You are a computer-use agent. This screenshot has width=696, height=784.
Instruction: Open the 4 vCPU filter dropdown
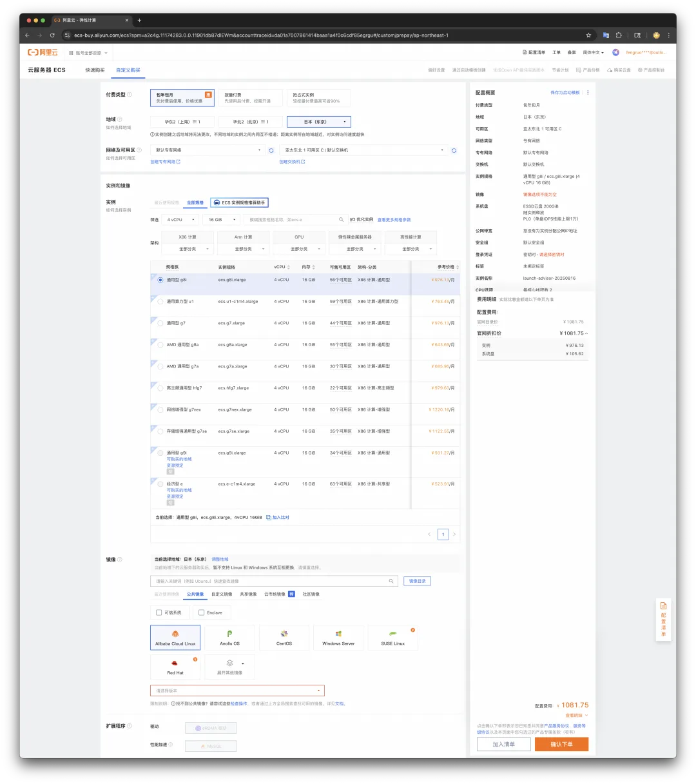180,220
